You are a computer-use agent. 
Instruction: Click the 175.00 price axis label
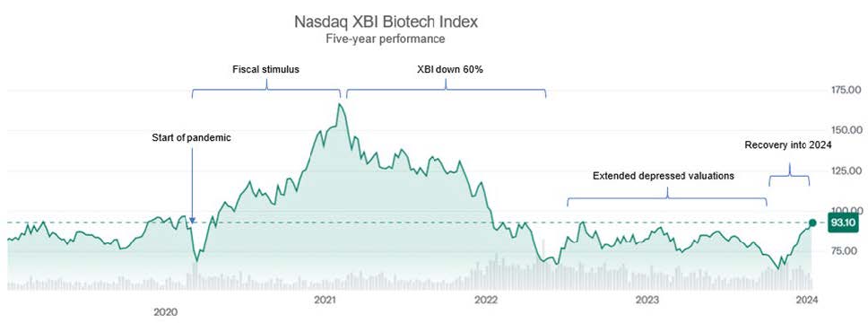tap(846, 89)
